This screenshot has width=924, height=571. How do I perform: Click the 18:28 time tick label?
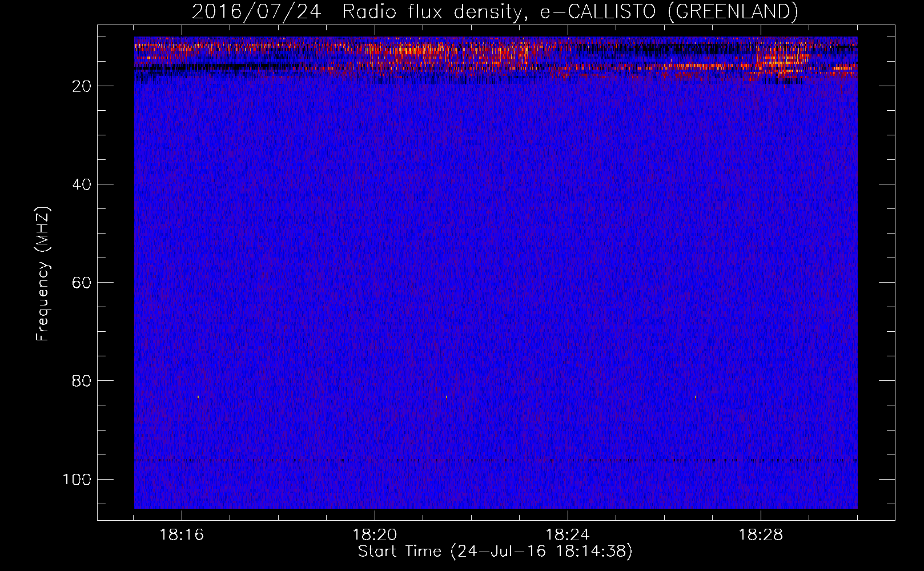pyautogui.click(x=761, y=535)
